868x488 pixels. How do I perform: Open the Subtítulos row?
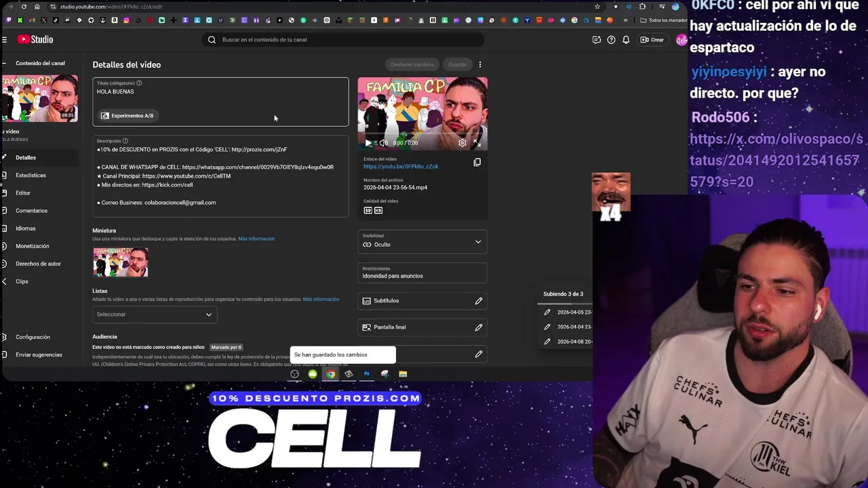[422, 301]
